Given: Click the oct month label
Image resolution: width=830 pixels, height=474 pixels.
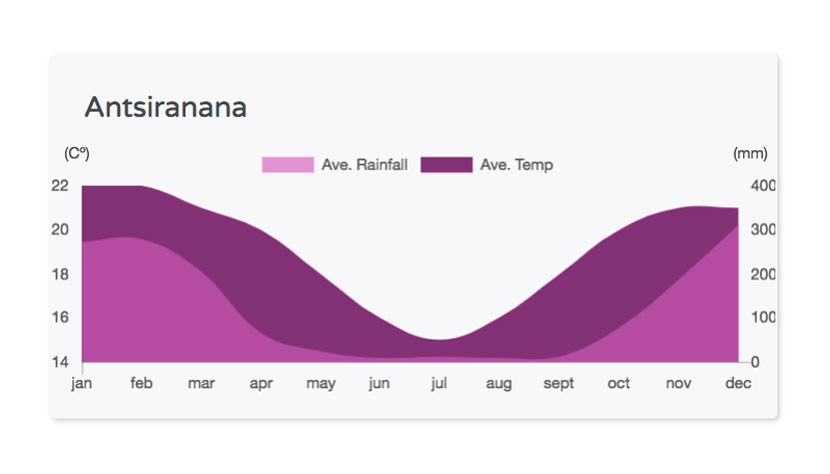Looking at the screenshot, I should coord(618,383).
